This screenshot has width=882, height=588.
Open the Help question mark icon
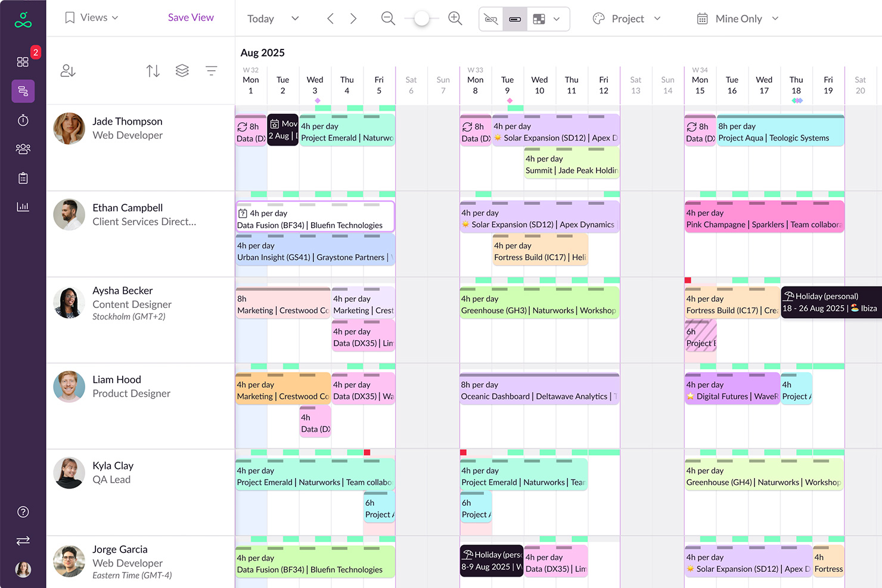(x=23, y=512)
